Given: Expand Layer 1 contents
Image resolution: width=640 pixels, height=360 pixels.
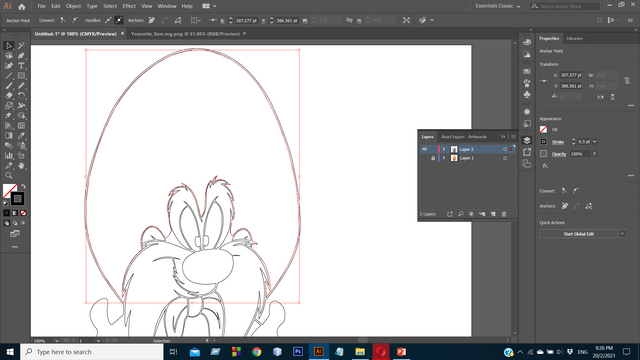Looking at the screenshot, I should click(444, 158).
